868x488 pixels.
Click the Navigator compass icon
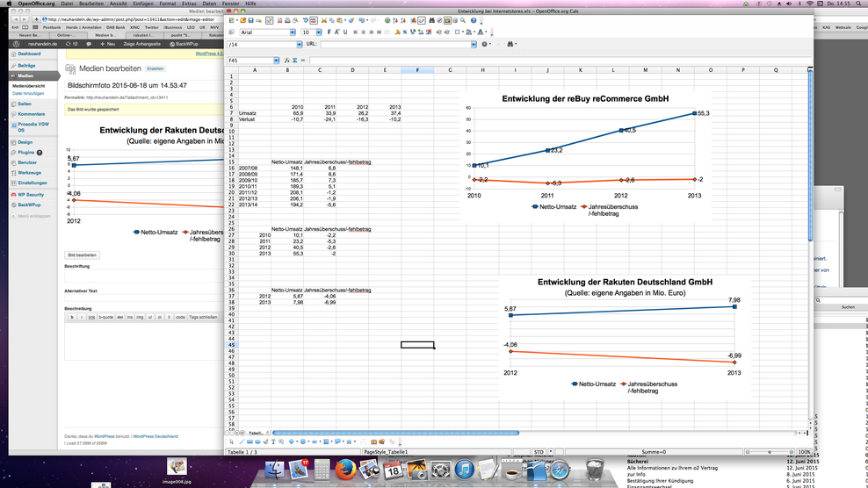click(439, 20)
